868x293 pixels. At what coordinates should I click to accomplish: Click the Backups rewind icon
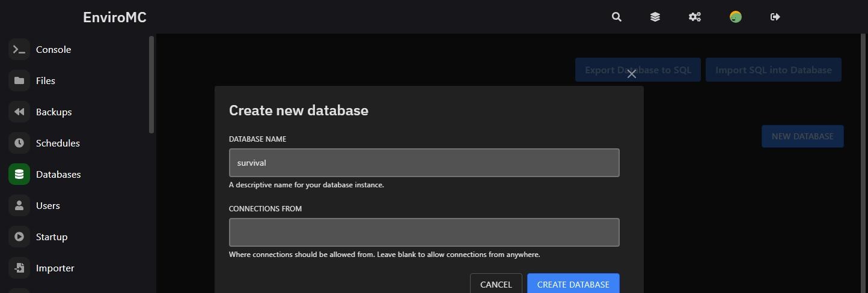coord(19,112)
